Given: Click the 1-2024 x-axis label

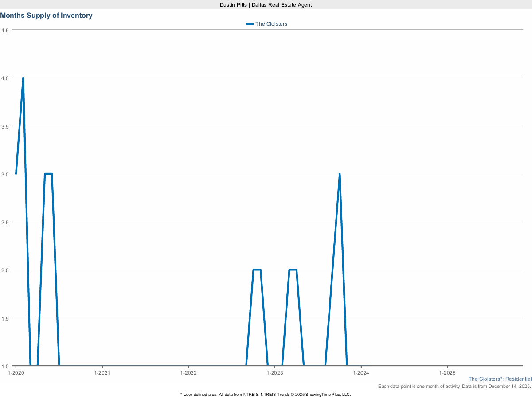Looking at the screenshot, I should (361, 373).
